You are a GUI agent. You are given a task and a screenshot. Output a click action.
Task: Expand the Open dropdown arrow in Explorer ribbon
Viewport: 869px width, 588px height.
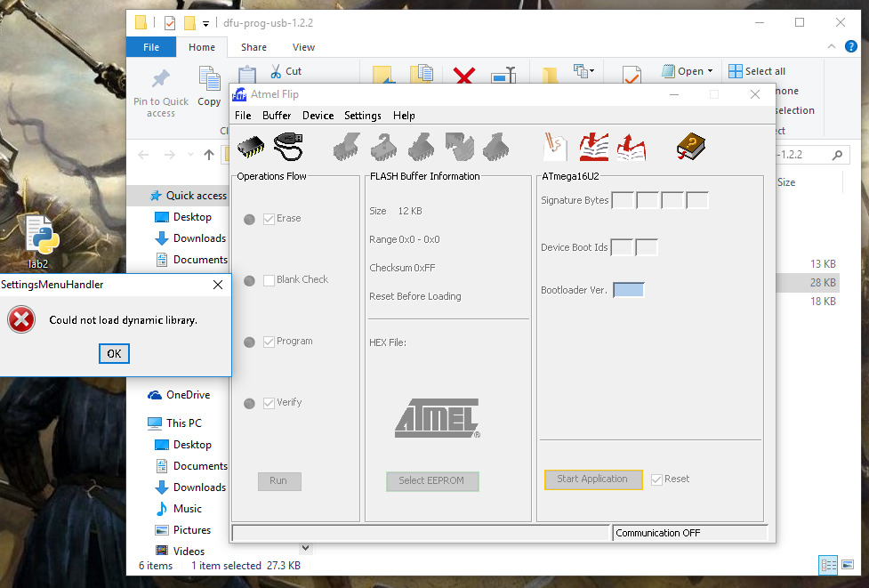pyautogui.click(x=710, y=71)
